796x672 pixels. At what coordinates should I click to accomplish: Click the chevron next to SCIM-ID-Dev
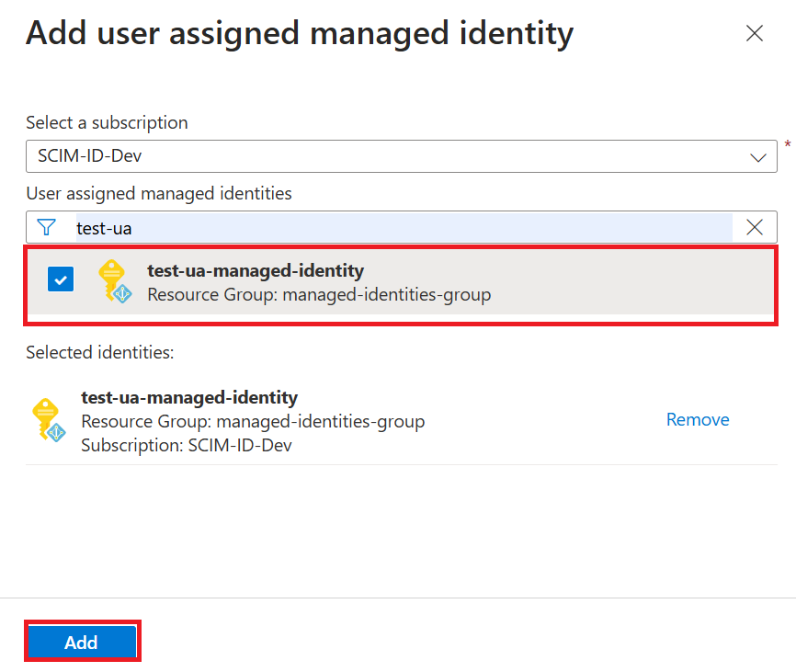(x=758, y=156)
